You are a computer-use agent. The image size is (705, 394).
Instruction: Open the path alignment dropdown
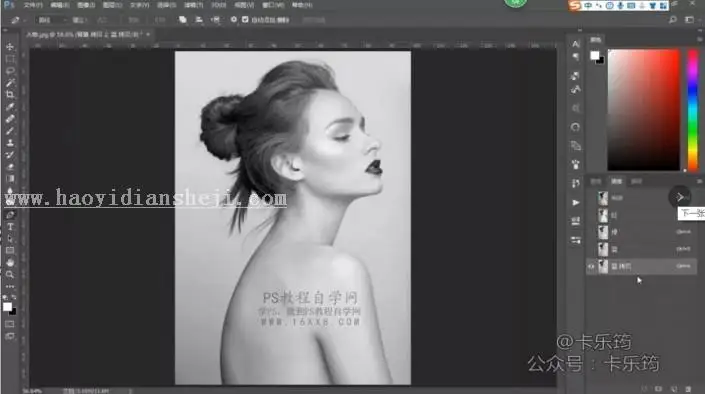click(x=199, y=20)
